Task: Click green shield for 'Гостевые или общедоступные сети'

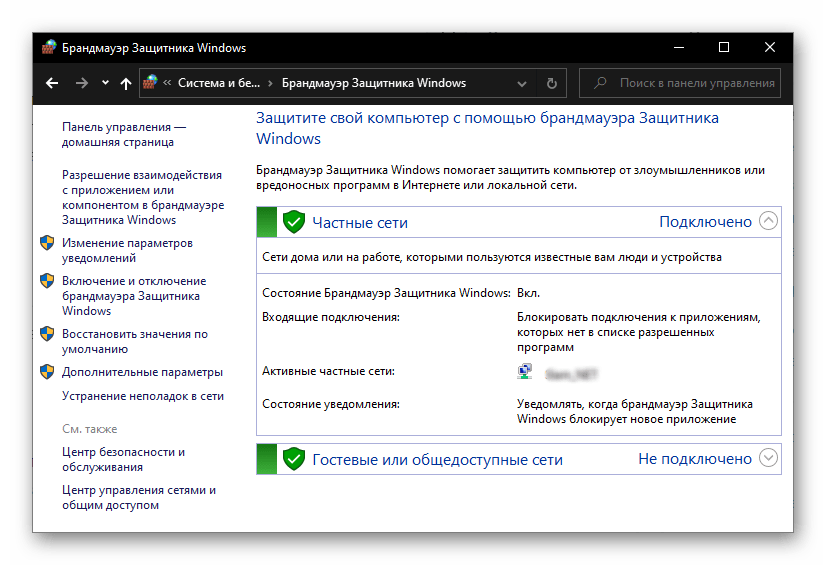Action: point(294,459)
